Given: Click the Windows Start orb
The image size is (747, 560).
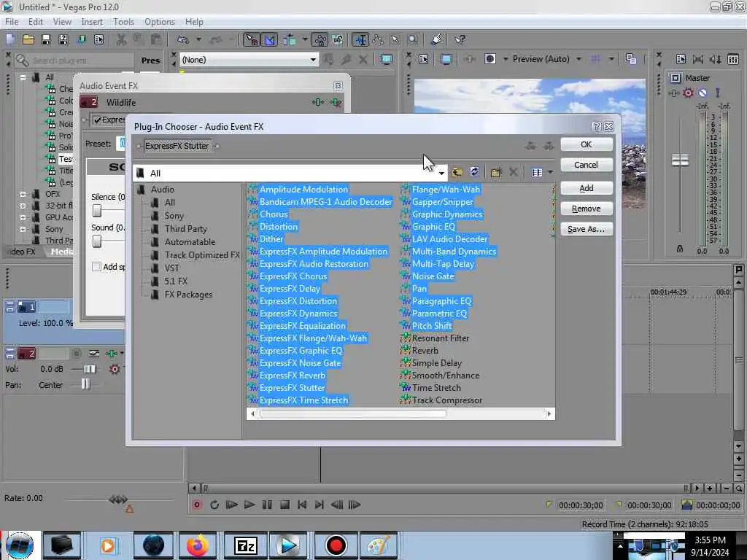Looking at the screenshot, I should click(20, 545).
